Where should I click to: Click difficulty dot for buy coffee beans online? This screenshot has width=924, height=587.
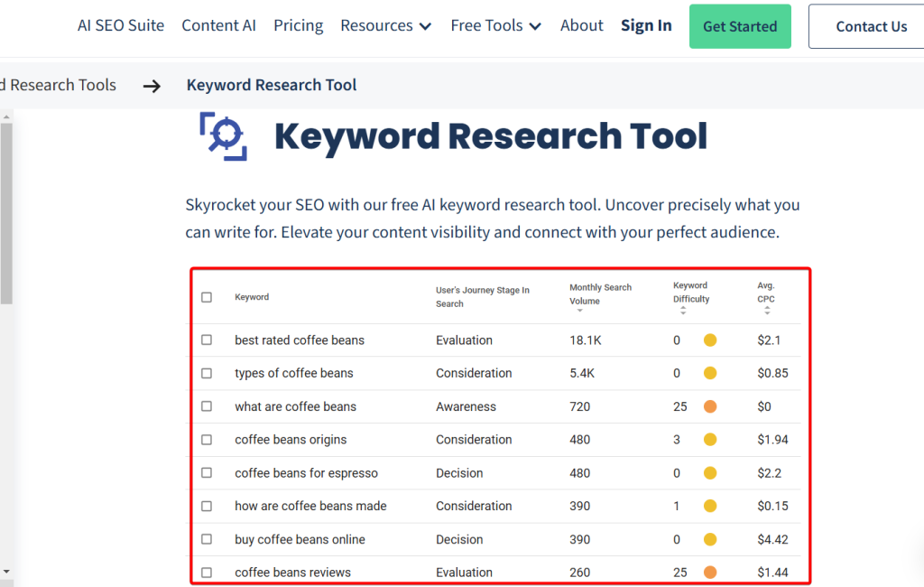710,539
